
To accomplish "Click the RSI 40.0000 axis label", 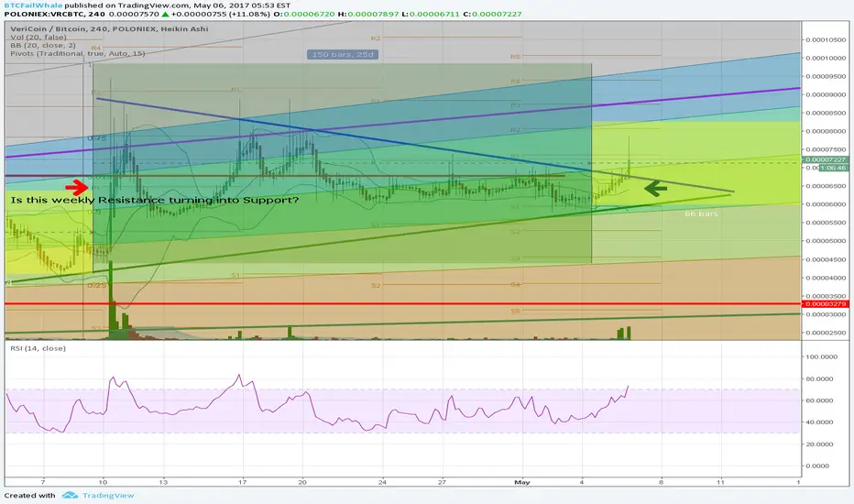I will (821, 422).
